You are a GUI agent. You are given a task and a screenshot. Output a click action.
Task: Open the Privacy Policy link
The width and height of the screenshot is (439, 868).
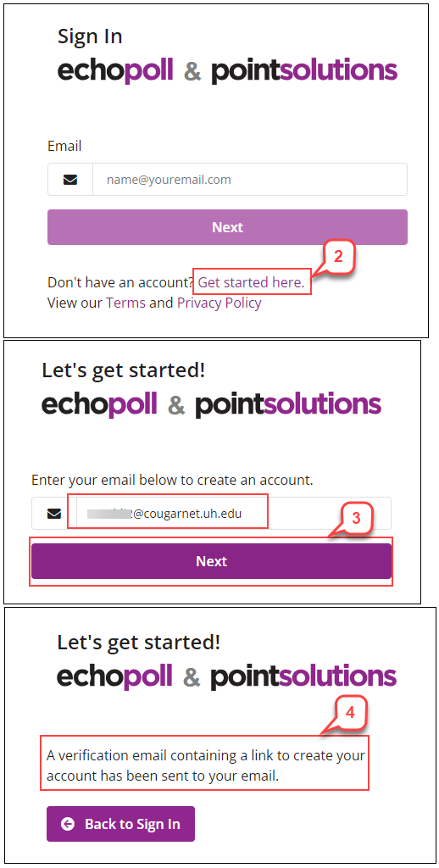click(x=219, y=303)
